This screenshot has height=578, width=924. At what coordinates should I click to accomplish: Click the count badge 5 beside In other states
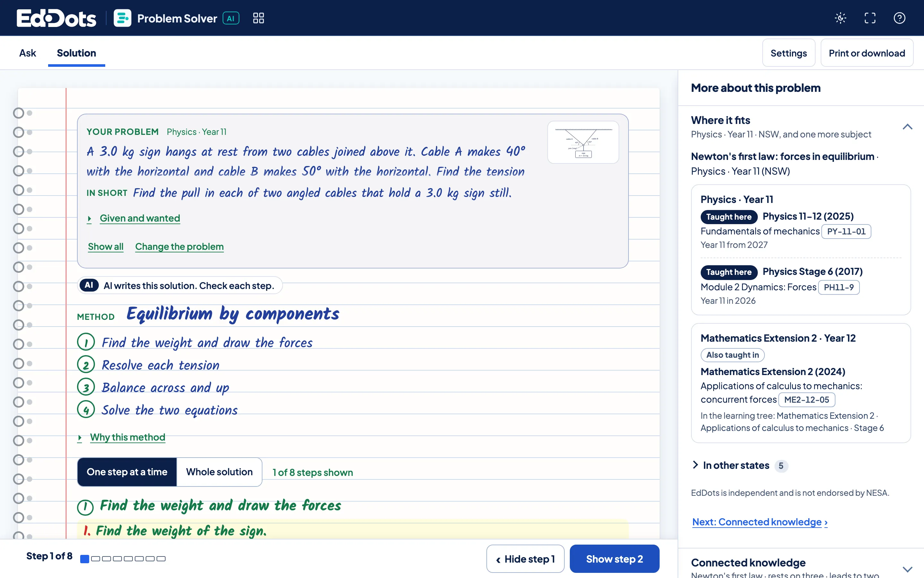click(x=781, y=466)
